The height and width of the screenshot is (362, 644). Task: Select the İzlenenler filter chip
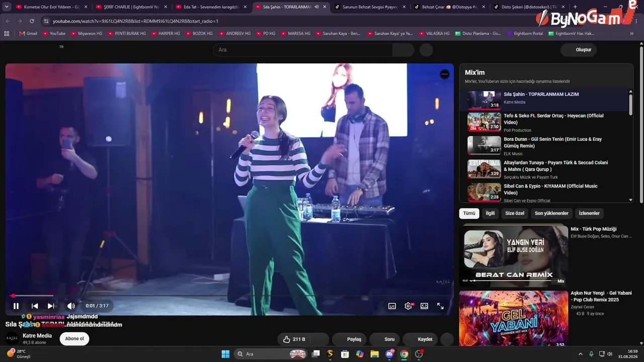pyautogui.click(x=589, y=213)
